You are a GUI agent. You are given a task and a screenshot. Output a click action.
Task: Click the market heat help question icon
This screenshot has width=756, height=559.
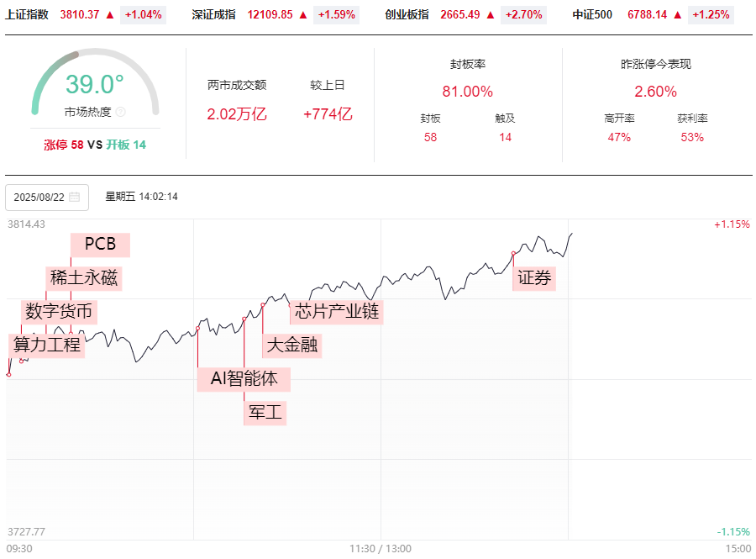[120, 112]
